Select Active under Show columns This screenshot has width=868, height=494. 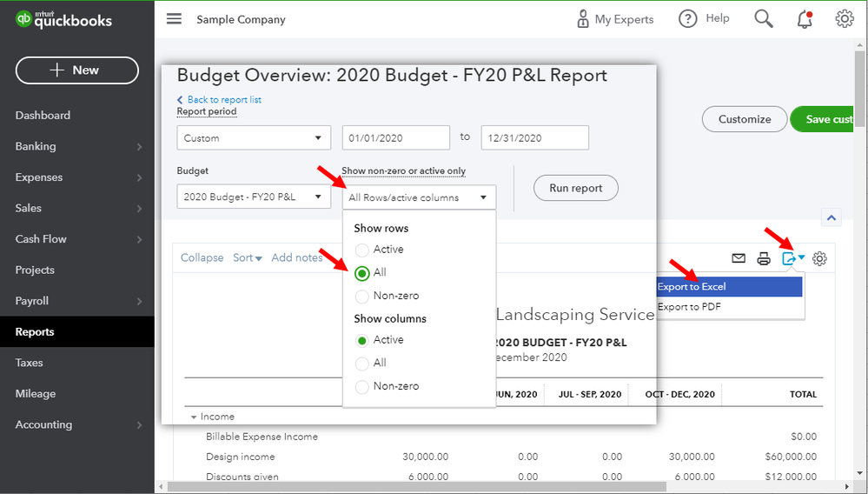tap(362, 341)
